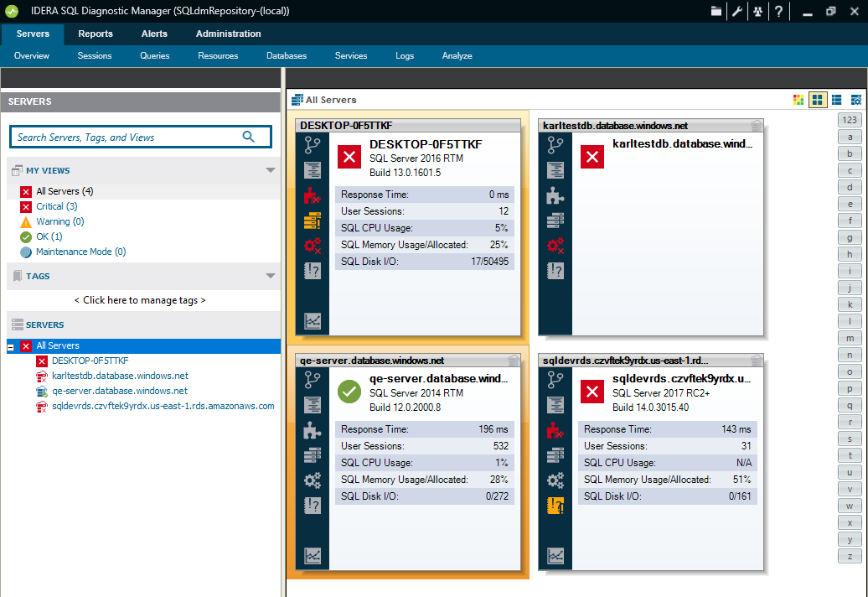Viewport: 868px width, 597px height.
Task: Click sessions icon on karltestdb card
Action: point(555,146)
